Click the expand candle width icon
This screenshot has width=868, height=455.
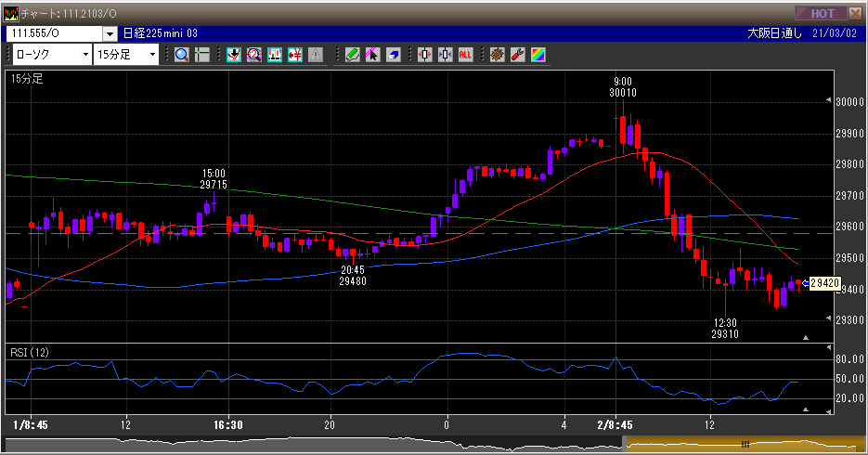[x=424, y=54]
